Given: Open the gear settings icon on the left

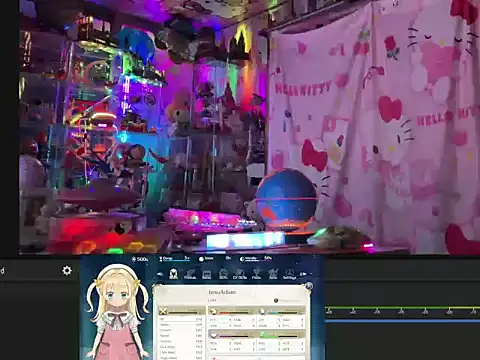Looking at the screenshot, I should click(67, 270).
